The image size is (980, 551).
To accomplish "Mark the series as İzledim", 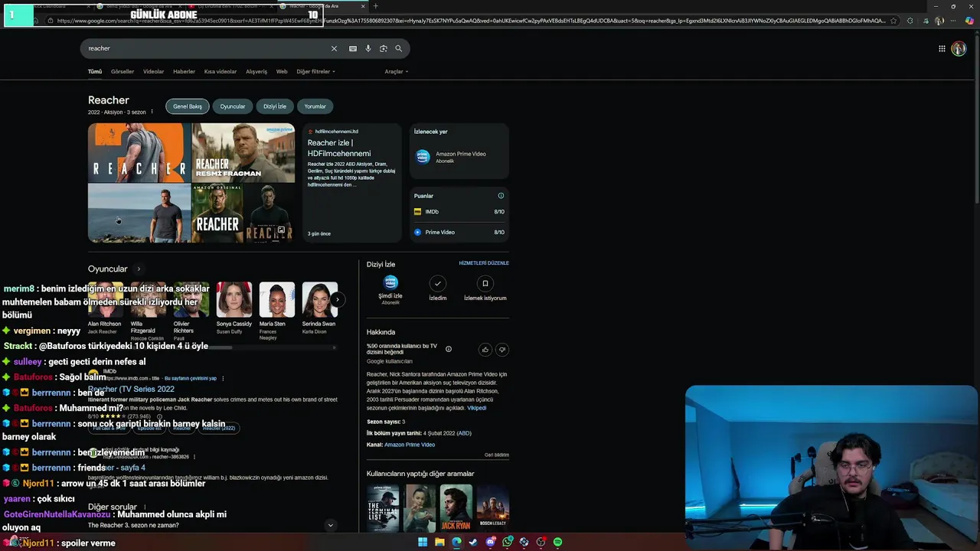I will pyautogui.click(x=437, y=289).
